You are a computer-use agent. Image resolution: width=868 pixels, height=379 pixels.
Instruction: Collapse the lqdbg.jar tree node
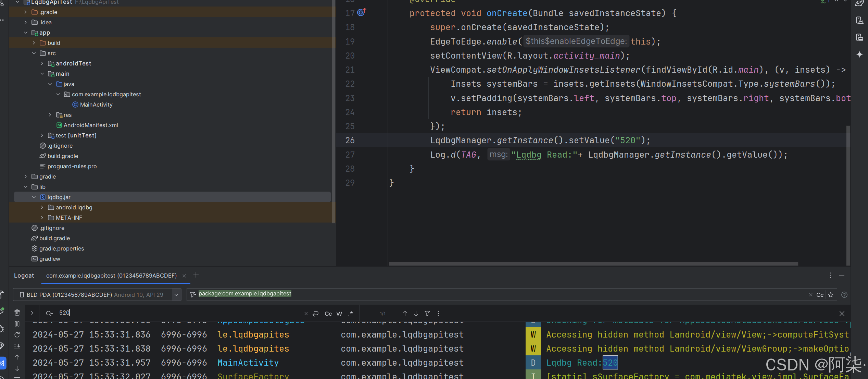pyautogui.click(x=34, y=197)
